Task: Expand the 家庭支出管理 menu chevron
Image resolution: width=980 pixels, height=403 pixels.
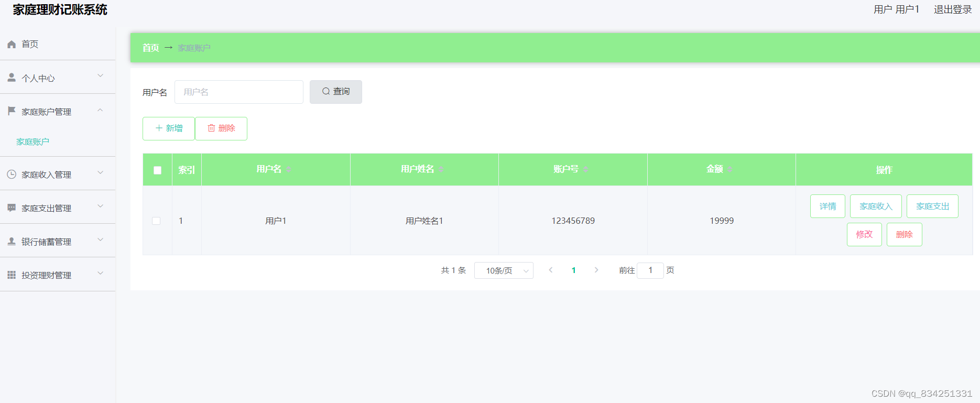Action: pyautogui.click(x=101, y=206)
